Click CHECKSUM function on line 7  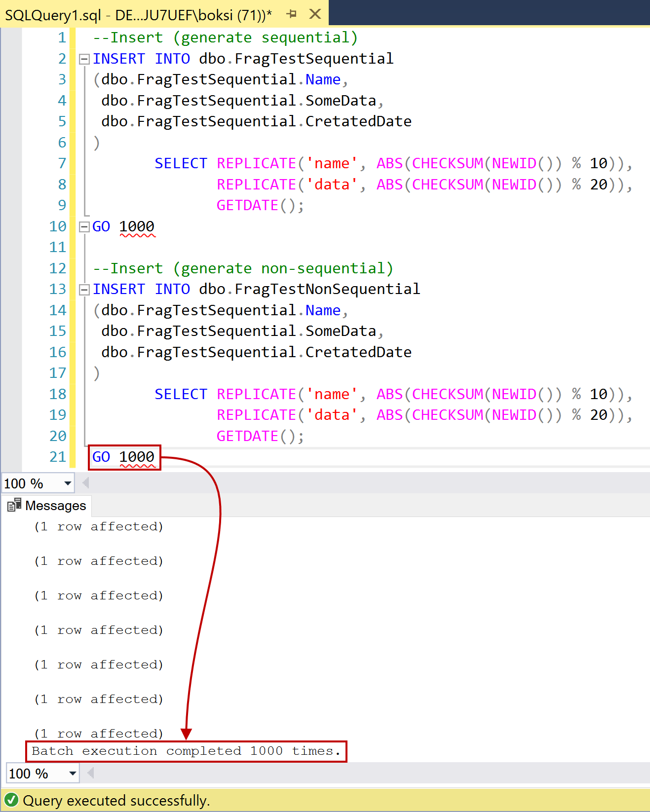pos(448,163)
